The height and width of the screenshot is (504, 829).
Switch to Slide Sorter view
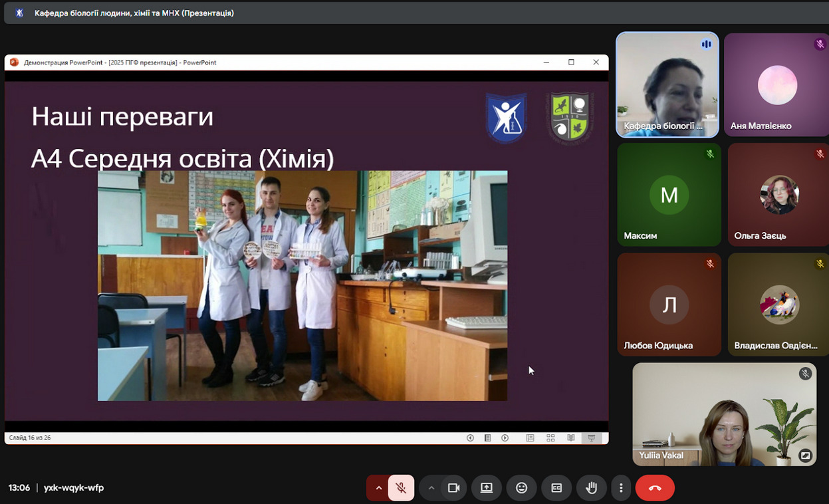click(x=550, y=438)
